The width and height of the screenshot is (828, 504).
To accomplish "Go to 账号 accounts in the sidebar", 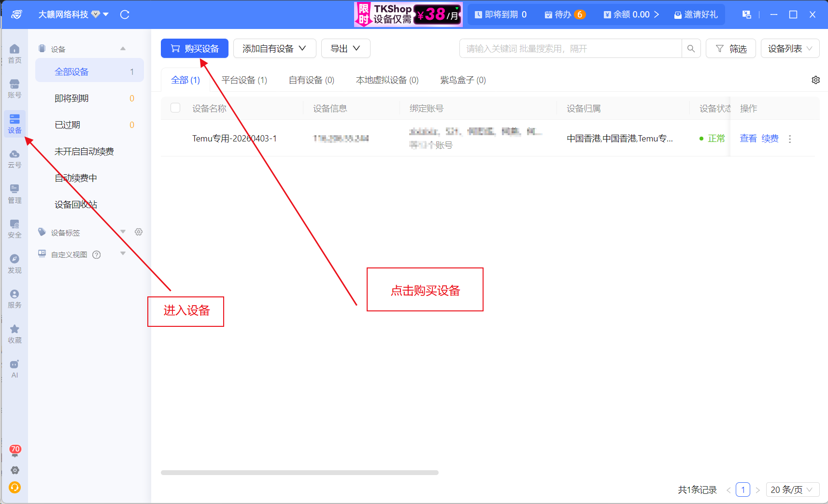I will tap(14, 89).
